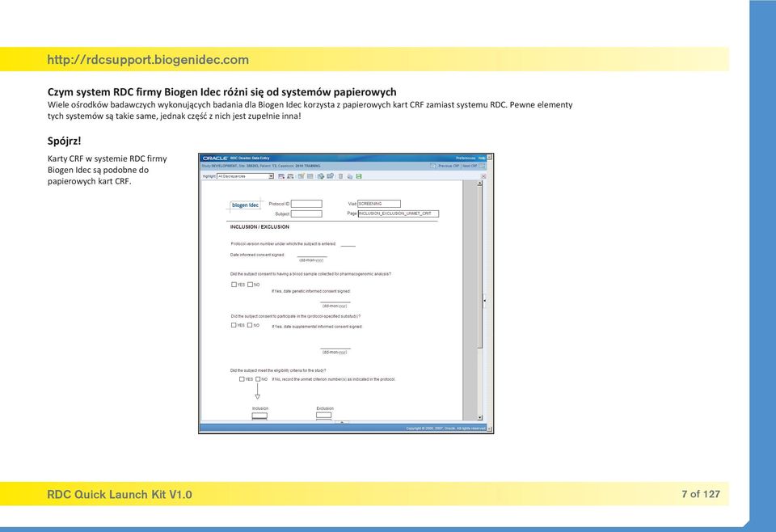Click the genetic informed consent date field
This screenshot has height=532, width=776.
tap(335, 300)
